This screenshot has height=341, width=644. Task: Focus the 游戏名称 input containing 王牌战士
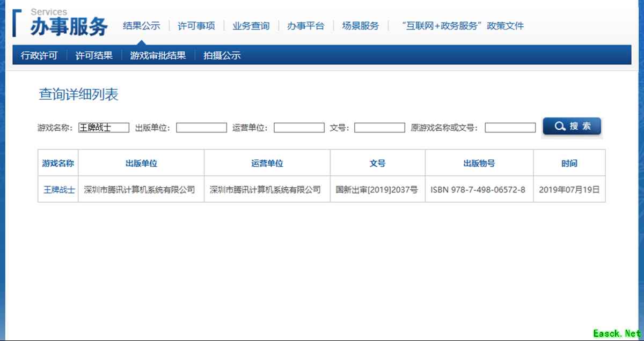click(x=104, y=128)
